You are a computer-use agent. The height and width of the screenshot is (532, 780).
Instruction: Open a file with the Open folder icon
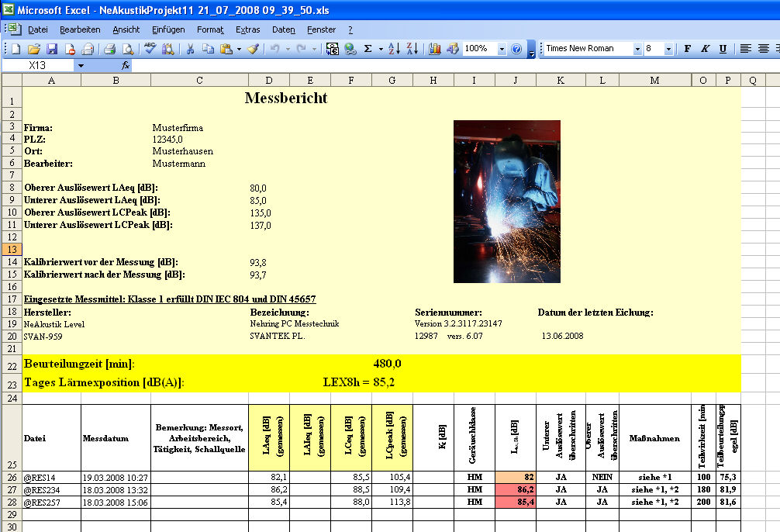[x=35, y=49]
